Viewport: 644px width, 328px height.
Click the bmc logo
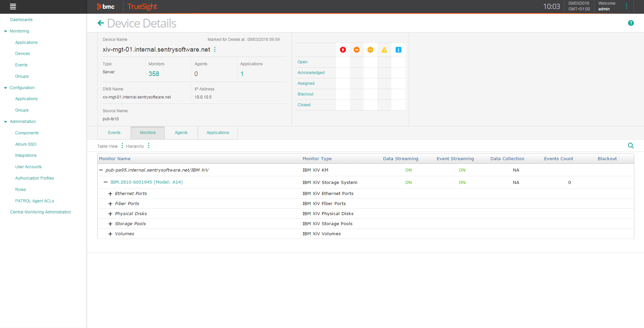pyautogui.click(x=106, y=6)
